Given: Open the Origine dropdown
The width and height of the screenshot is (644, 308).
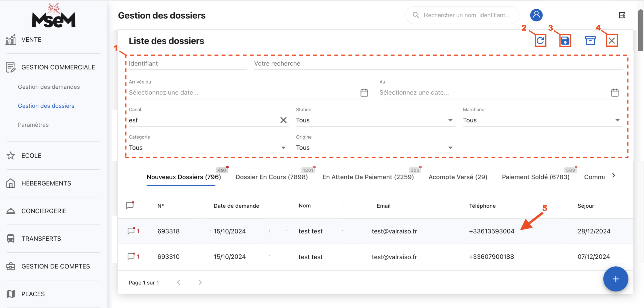Looking at the screenshot, I should [450, 148].
